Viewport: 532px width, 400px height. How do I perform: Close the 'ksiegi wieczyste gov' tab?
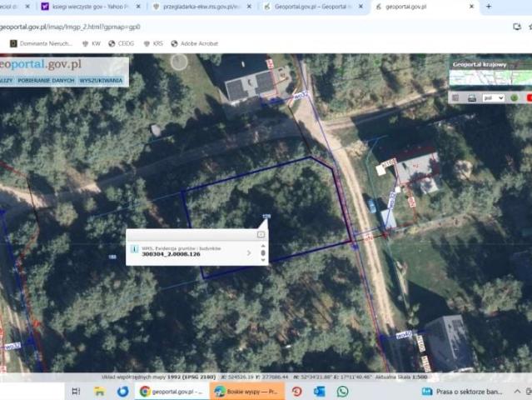tap(138, 7)
